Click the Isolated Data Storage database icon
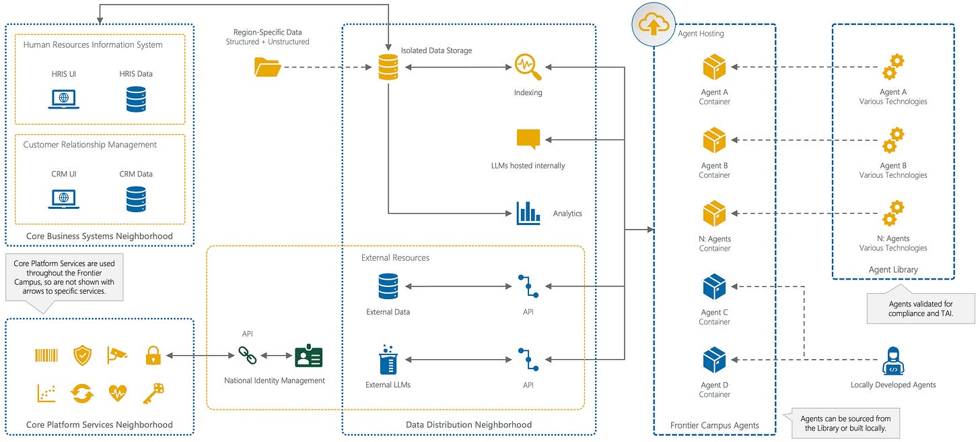Image resolution: width=980 pixels, height=442 pixels. pos(388,67)
